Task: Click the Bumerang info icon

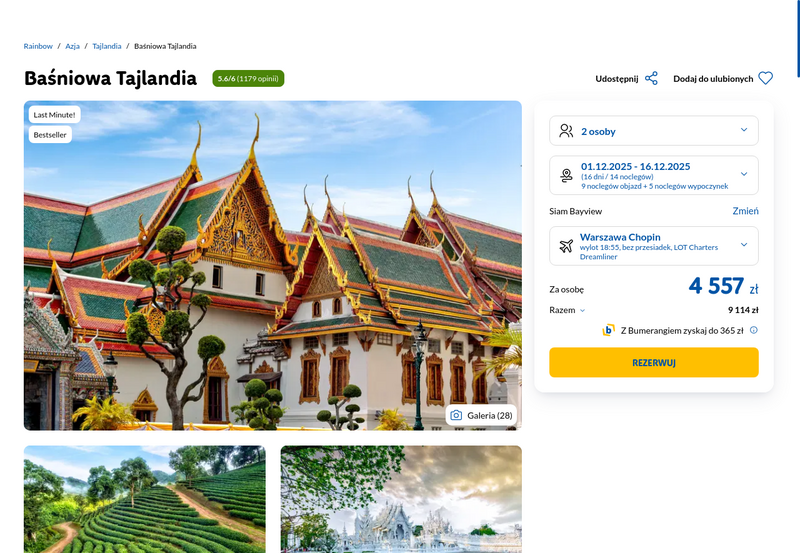Action: (x=754, y=330)
